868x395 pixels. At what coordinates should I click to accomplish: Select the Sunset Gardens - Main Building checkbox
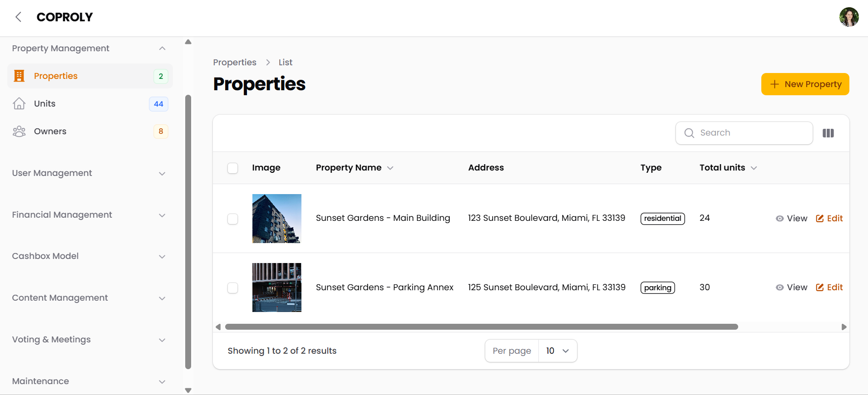coord(232,219)
